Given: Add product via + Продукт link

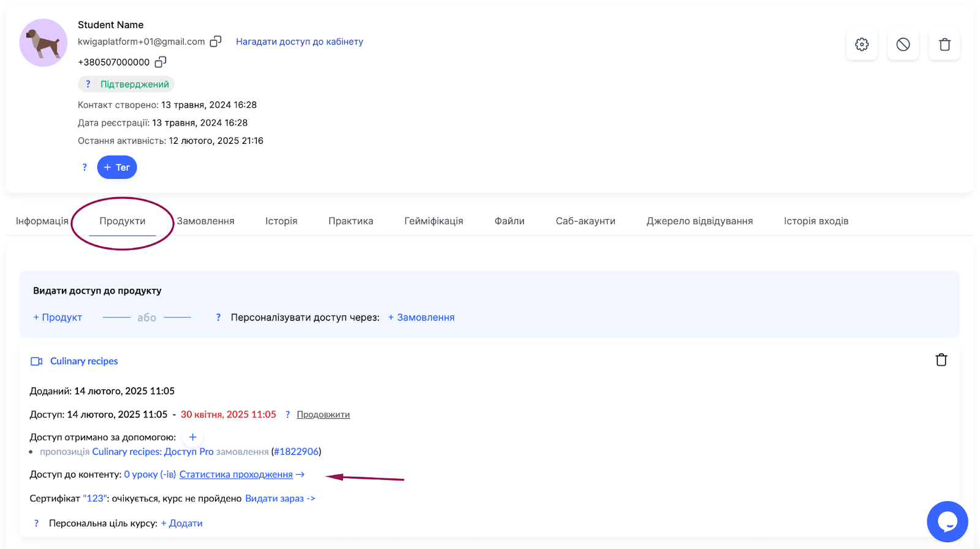Looking at the screenshot, I should tap(58, 317).
